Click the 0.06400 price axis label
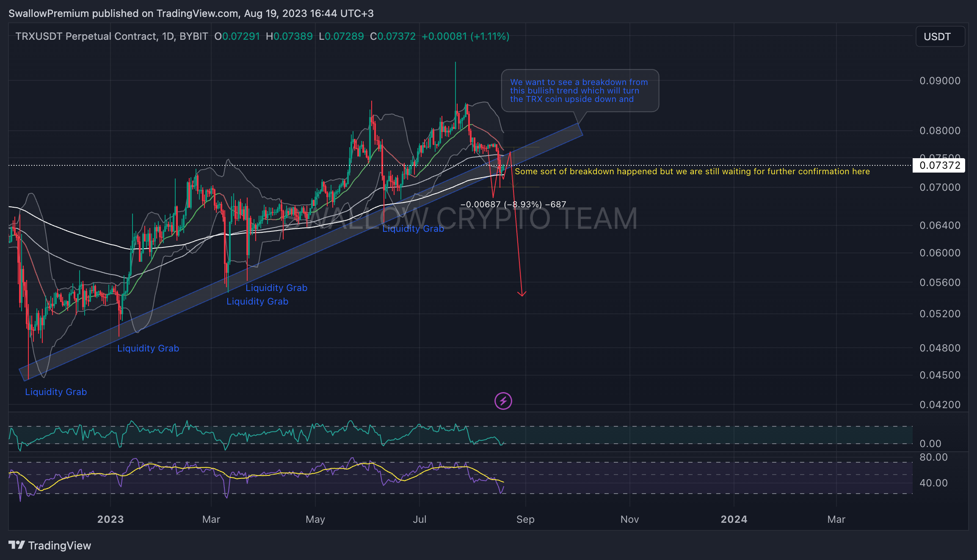This screenshot has width=977, height=560. click(x=940, y=225)
